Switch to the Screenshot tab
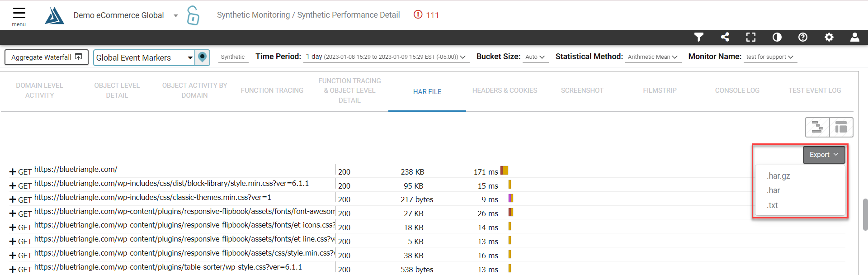 582,90
